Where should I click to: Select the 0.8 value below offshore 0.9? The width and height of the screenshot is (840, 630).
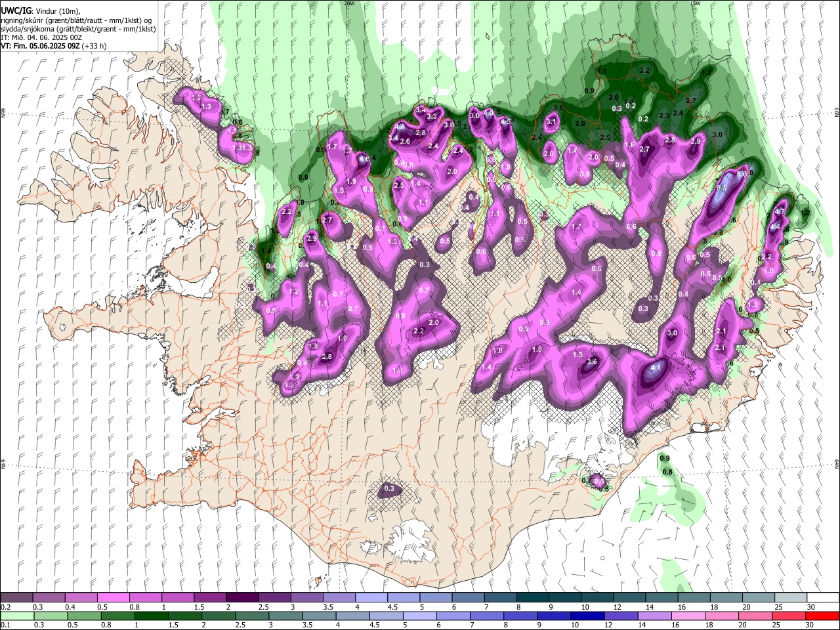coord(667,472)
